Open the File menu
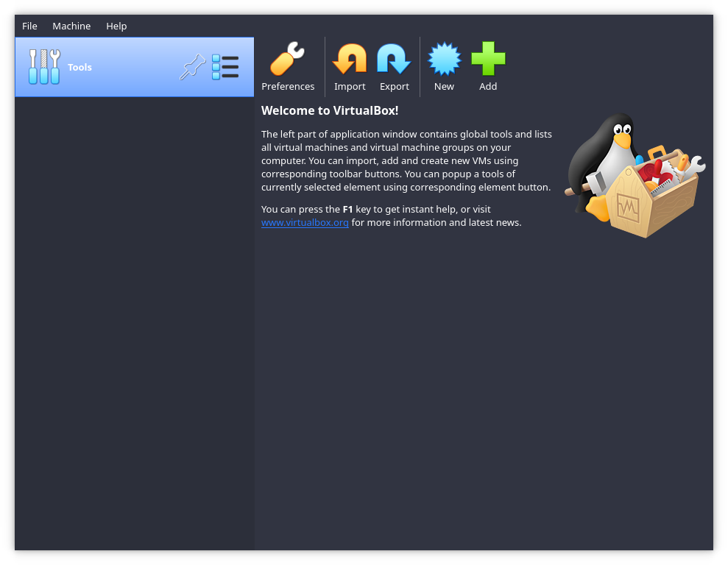Screen dimensions: 728x565 29,26
